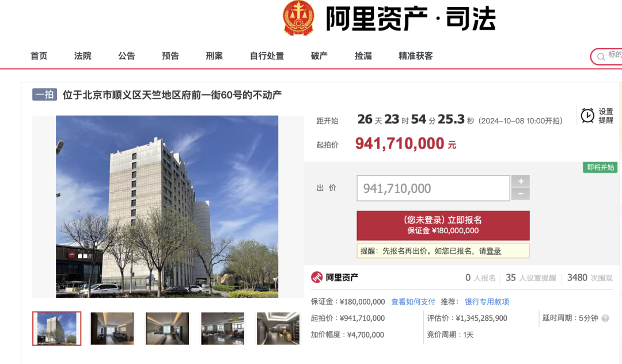Click the search magnifier icon

(x=601, y=56)
